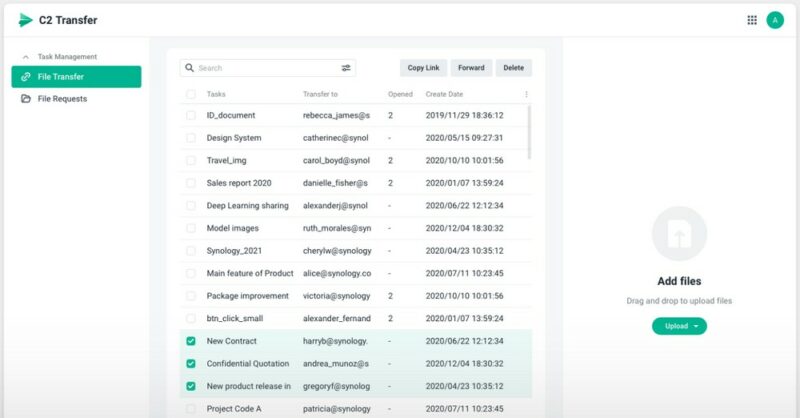Image resolution: width=800 pixels, height=418 pixels.
Task: Select the Package improvement task
Action: coord(247,296)
